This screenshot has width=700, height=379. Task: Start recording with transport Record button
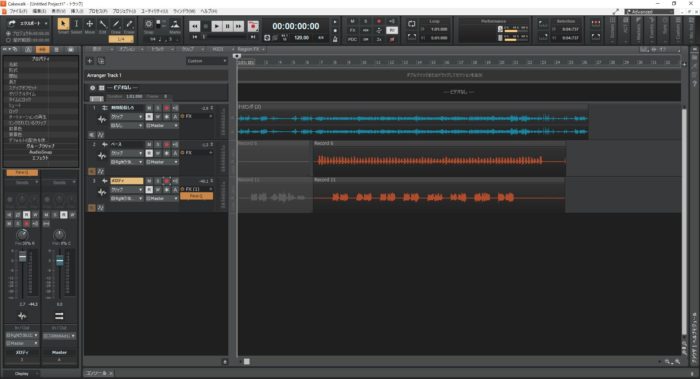point(253,26)
